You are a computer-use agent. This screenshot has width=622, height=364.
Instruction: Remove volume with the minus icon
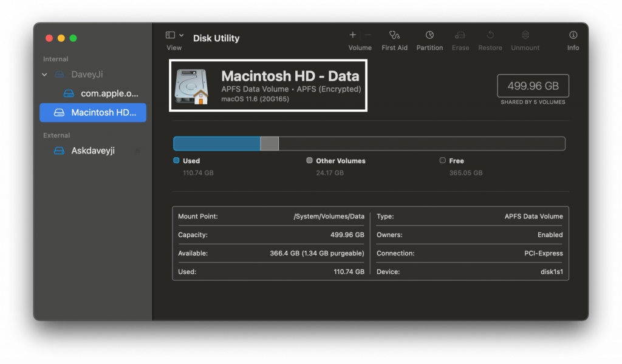tap(367, 35)
